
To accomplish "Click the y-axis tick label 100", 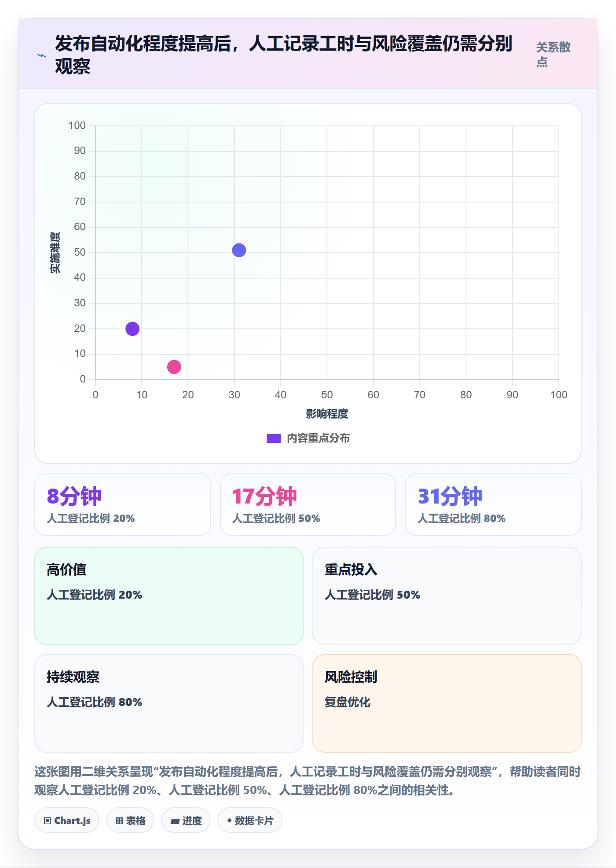I will pos(77,125).
